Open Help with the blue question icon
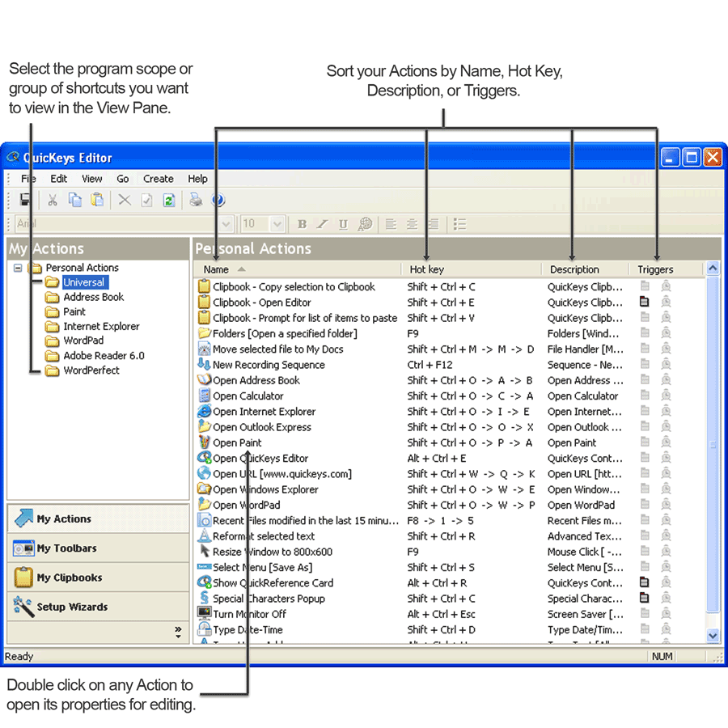728x728 pixels. pos(218,200)
